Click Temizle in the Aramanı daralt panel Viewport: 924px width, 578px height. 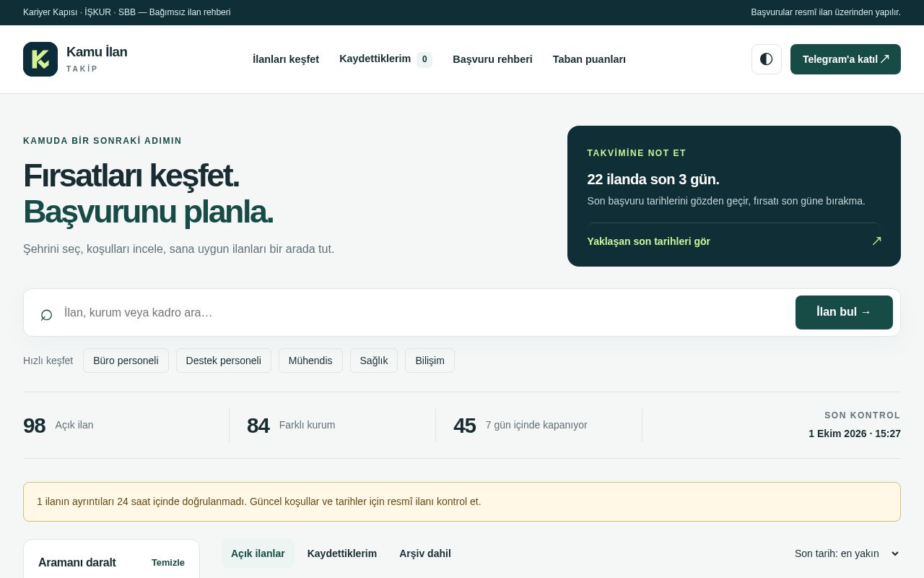tap(168, 562)
